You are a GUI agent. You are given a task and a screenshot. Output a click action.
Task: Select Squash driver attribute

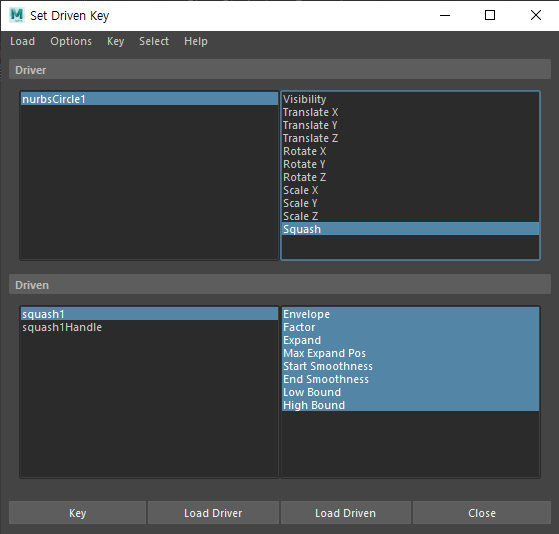point(410,229)
